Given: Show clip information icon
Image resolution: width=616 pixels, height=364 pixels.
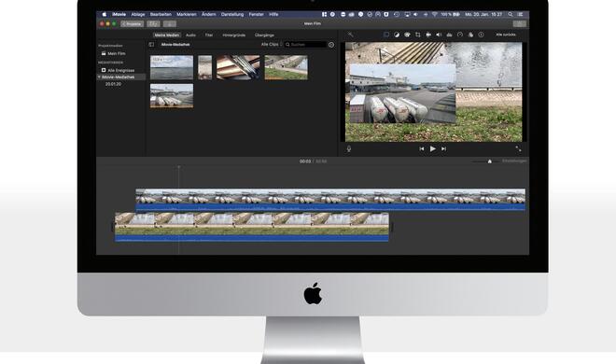Looking at the screenshot, I should [x=481, y=35].
